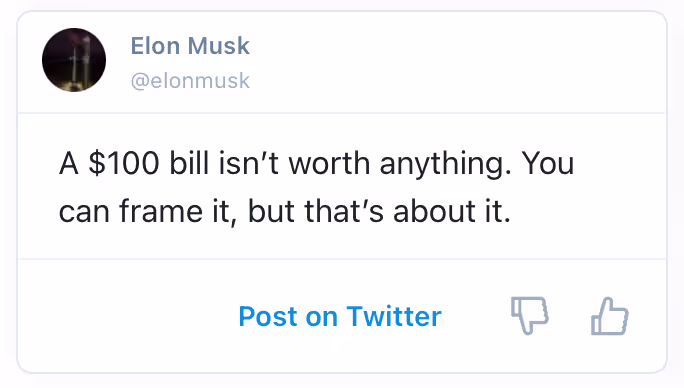684x388 pixels.
Task: Click the Post on Twitter link
Action: coord(340,316)
